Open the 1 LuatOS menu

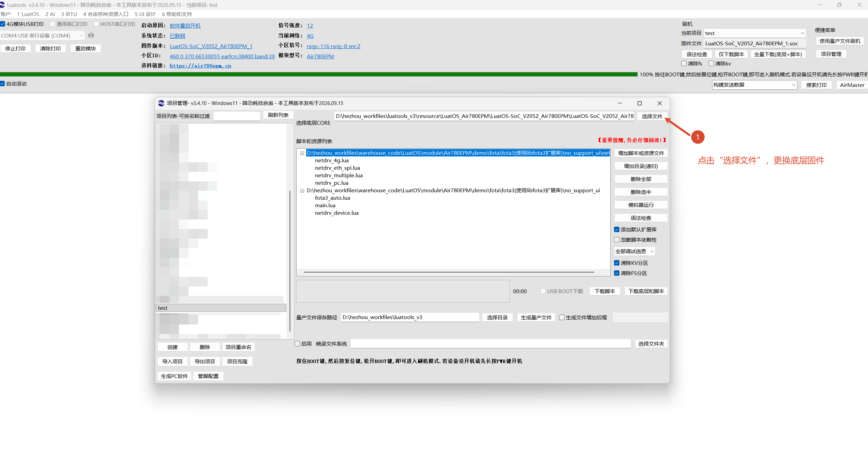(28, 14)
